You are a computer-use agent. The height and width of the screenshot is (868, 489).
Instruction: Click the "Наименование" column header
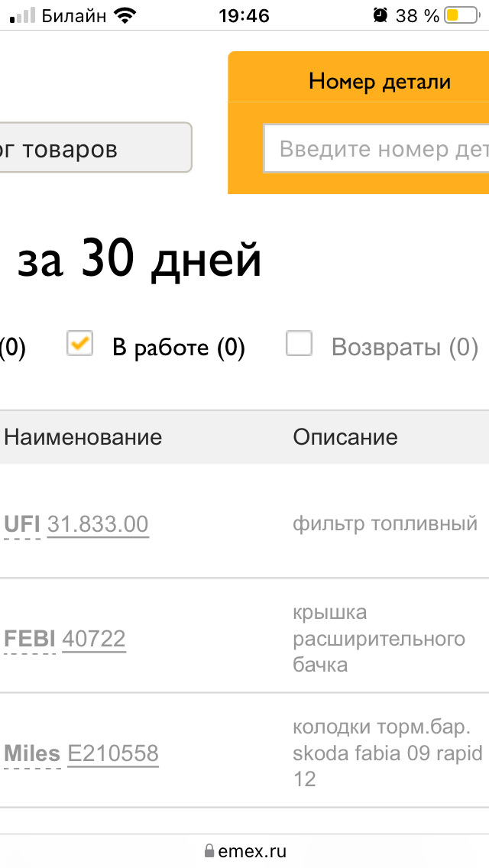pos(83,437)
